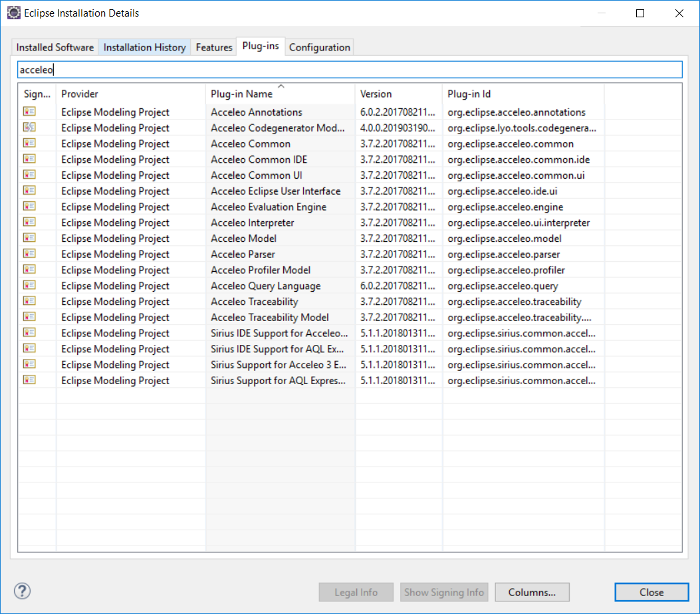
Task: Select the Sirius Support for AQL Expres... name
Action: (278, 381)
